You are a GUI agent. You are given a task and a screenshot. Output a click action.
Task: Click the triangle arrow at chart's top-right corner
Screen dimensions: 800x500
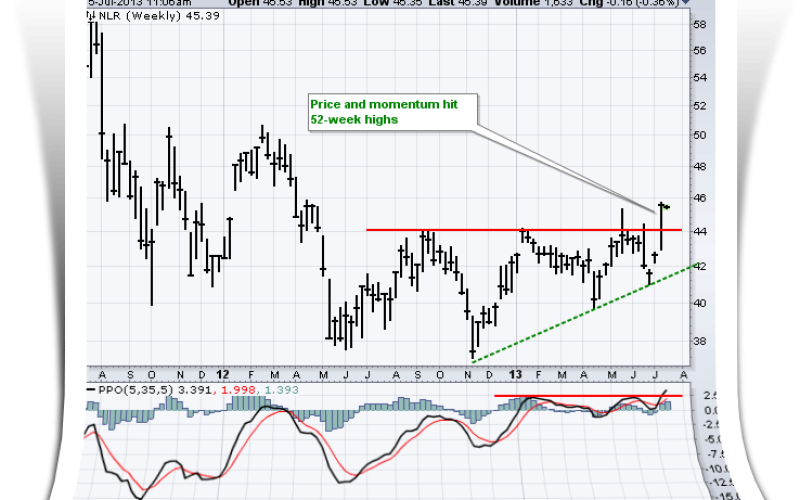point(685,3)
